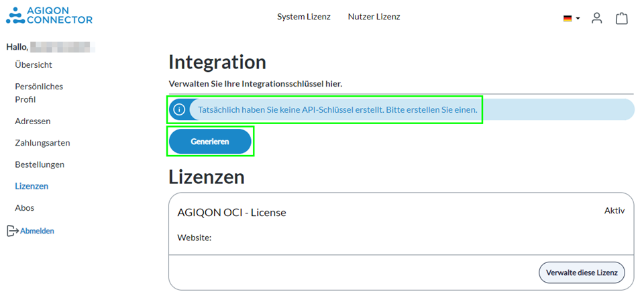Open Abos in the sidebar

(25, 208)
